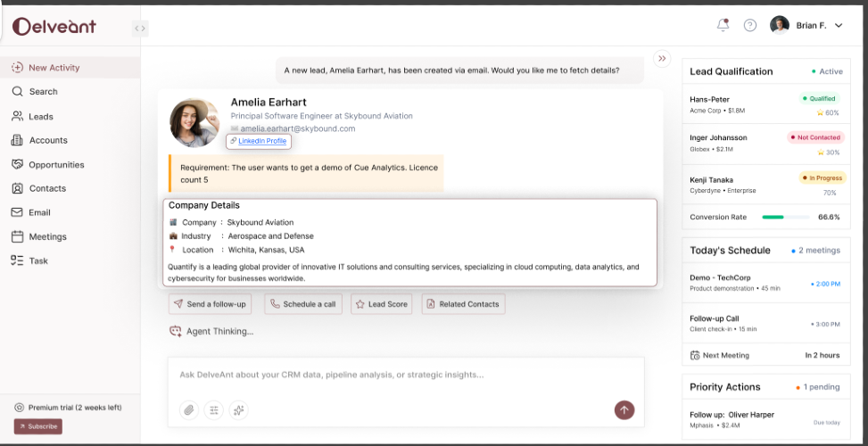Click the Ask DelveAnt message input field
Screen dimensions: 868x446
(x=406, y=375)
